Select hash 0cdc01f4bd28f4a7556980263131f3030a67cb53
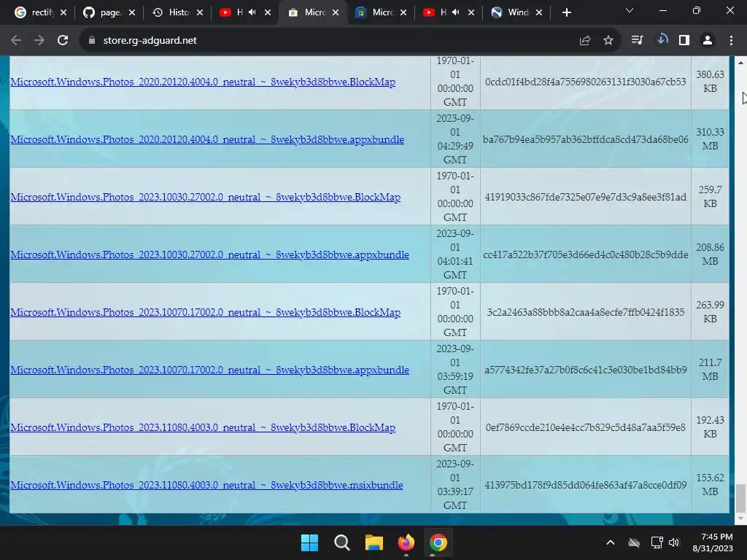The image size is (747, 560). point(586,82)
